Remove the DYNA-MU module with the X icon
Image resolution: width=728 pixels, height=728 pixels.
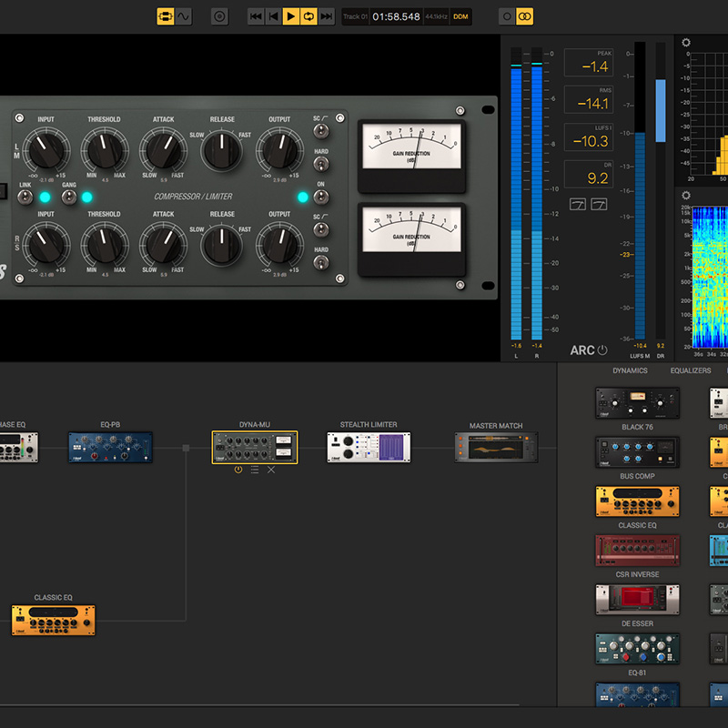point(271,470)
